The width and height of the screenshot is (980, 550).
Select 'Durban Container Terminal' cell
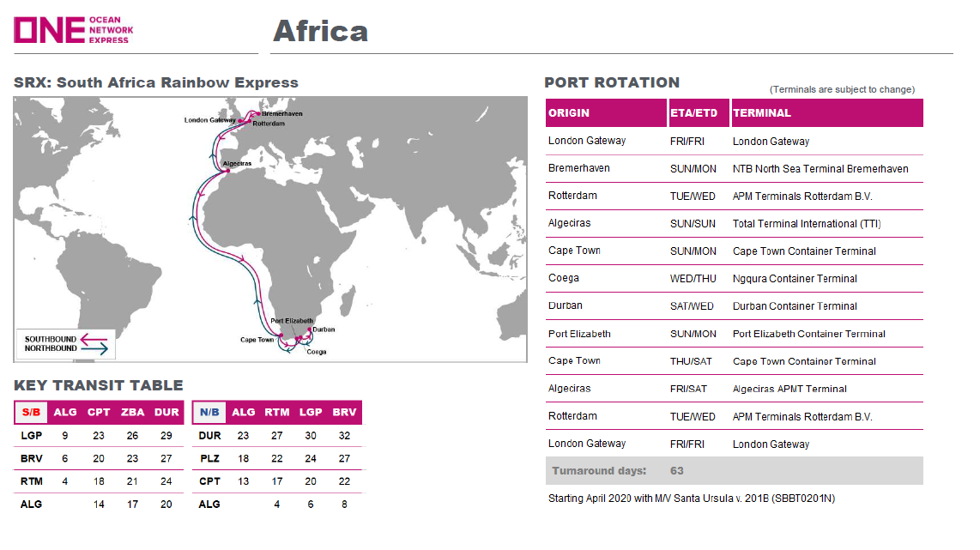(795, 306)
